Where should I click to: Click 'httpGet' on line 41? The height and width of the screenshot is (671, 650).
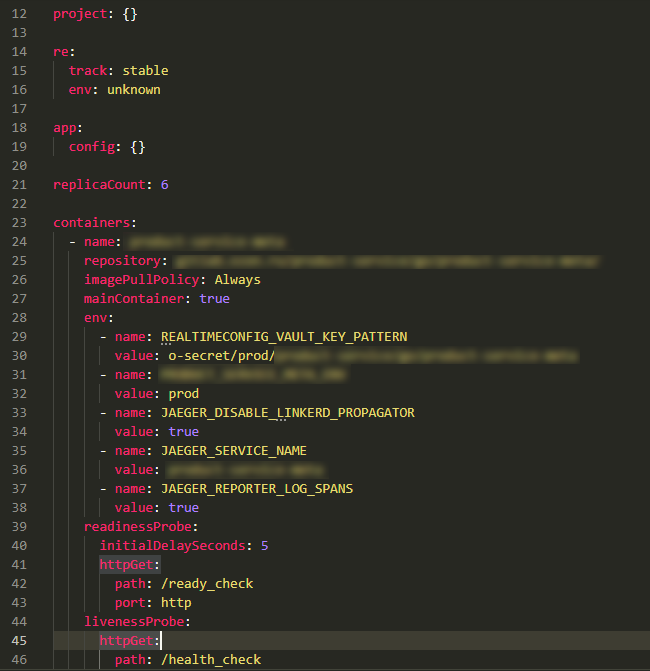126,565
